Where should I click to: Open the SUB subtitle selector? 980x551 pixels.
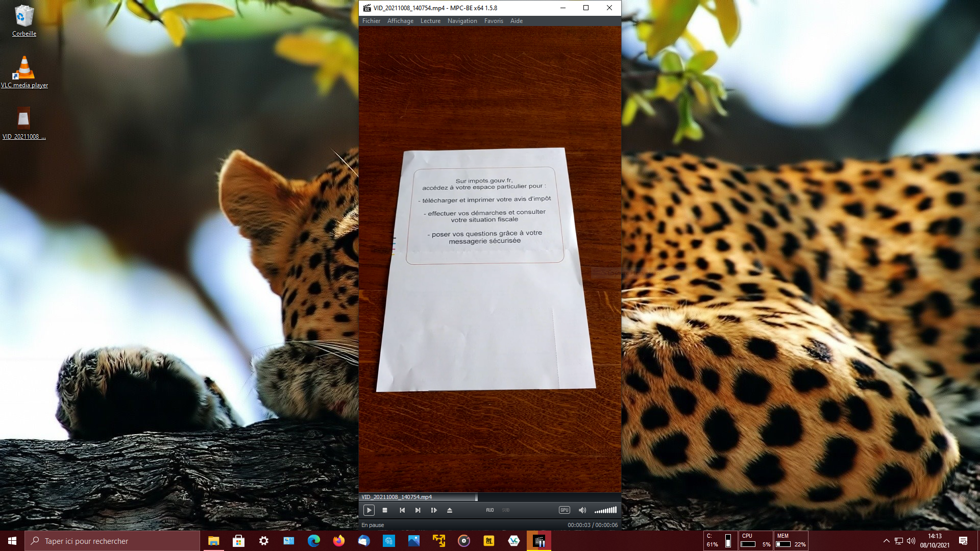click(505, 510)
